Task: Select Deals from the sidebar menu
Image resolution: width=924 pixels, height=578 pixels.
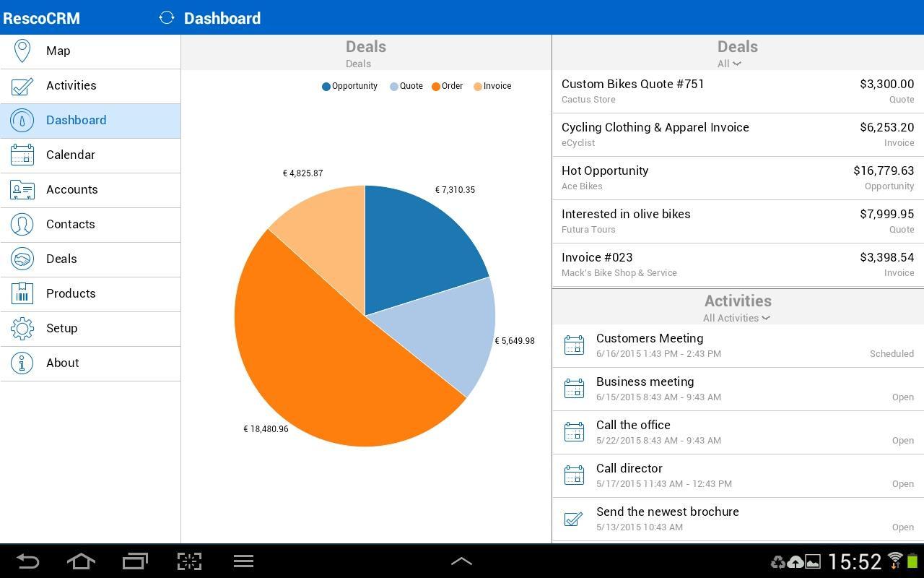Action: click(x=61, y=259)
